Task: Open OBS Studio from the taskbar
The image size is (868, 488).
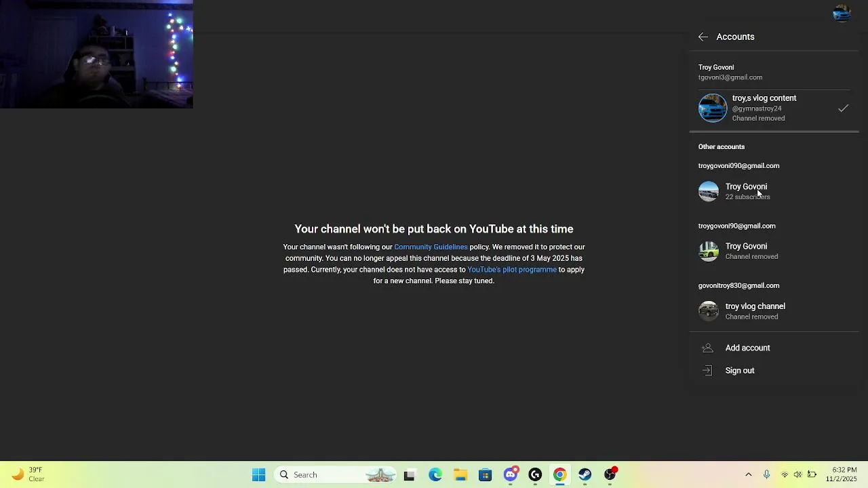Action: coord(610,475)
